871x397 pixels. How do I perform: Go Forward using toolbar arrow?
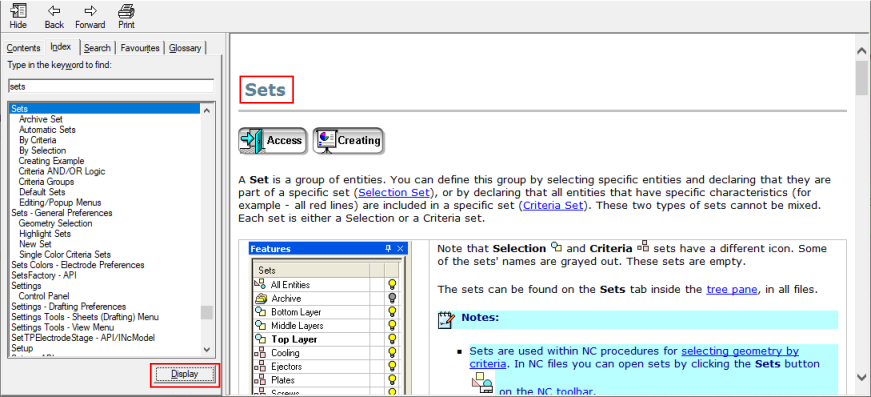click(x=90, y=16)
